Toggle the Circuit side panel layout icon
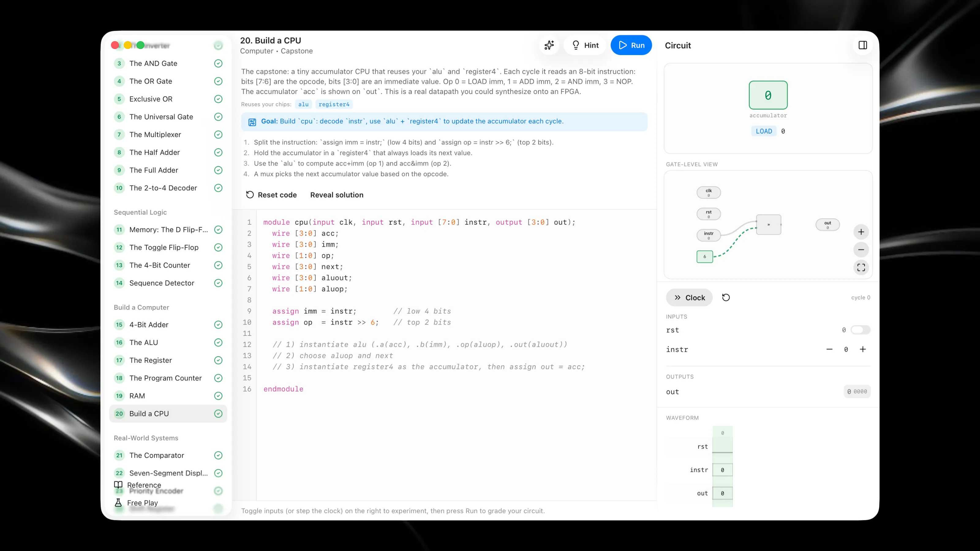Screen dimensions: 980x551 tap(863, 45)
